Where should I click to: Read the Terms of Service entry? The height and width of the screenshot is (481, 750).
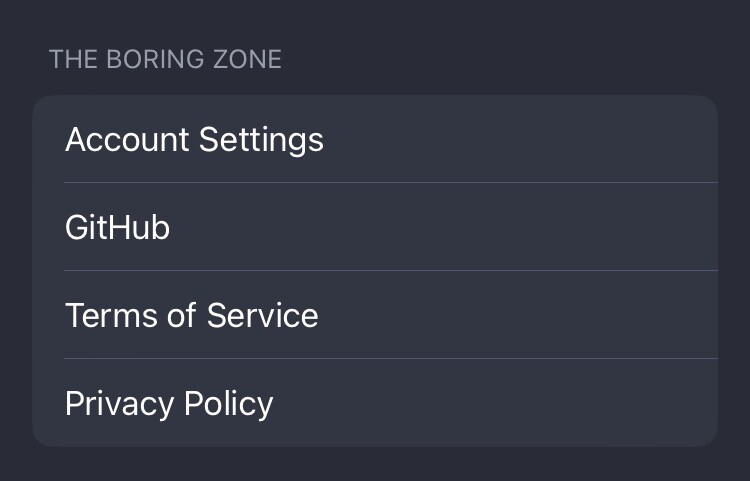point(375,315)
